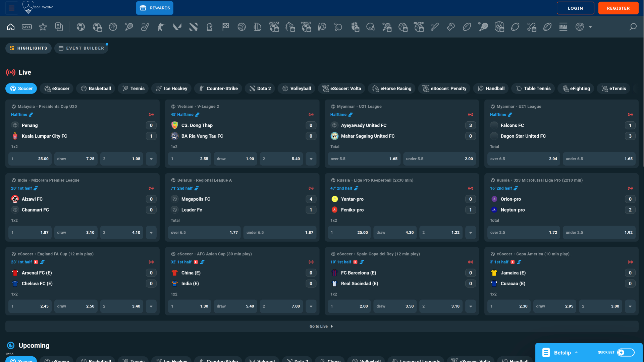Expand more sports dropdown arrow in top bar
Image resolution: width=644 pixels, height=362 pixels.
tap(590, 27)
